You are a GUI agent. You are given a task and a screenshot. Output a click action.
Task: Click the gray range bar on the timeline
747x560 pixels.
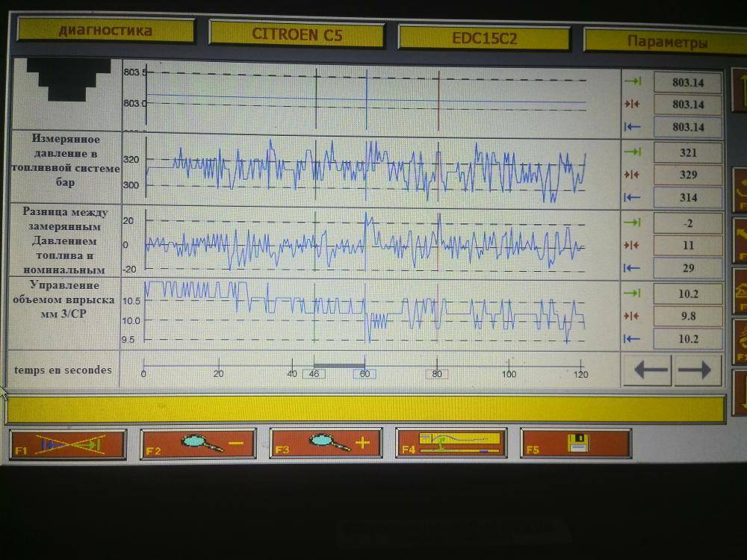[338, 365]
